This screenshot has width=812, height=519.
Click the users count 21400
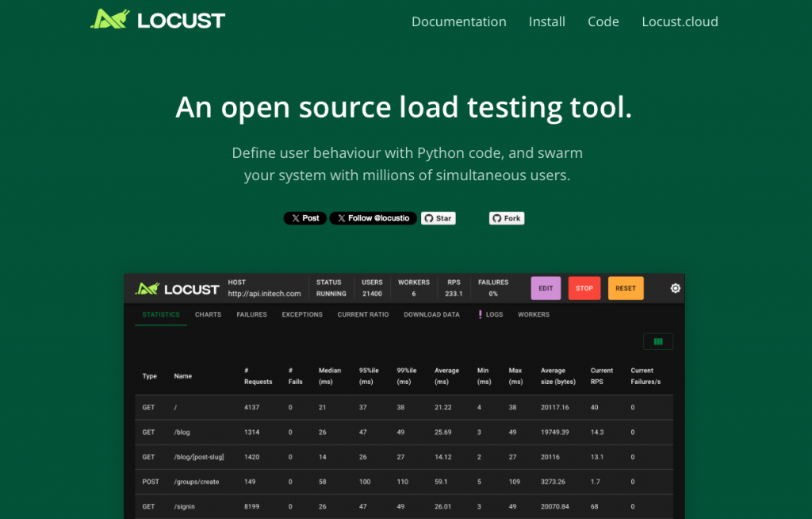(x=372, y=294)
